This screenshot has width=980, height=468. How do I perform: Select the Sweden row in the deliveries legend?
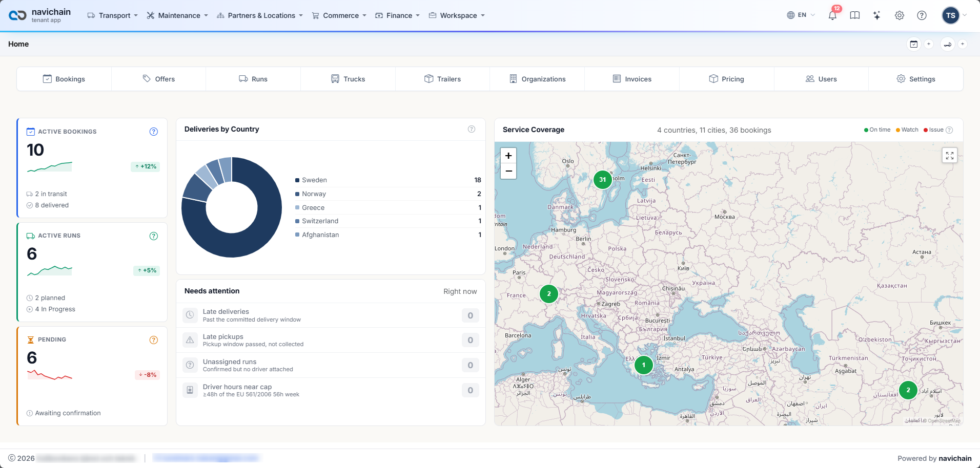(388, 180)
